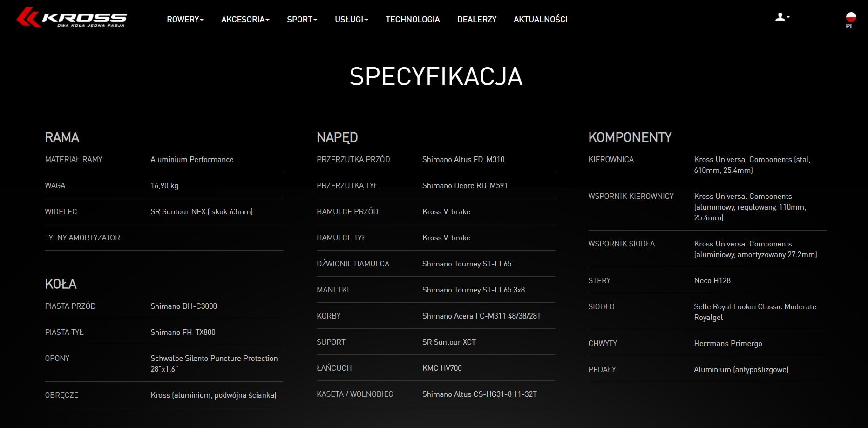
Task: Select the Neco H128 headset value
Action: coord(712,280)
